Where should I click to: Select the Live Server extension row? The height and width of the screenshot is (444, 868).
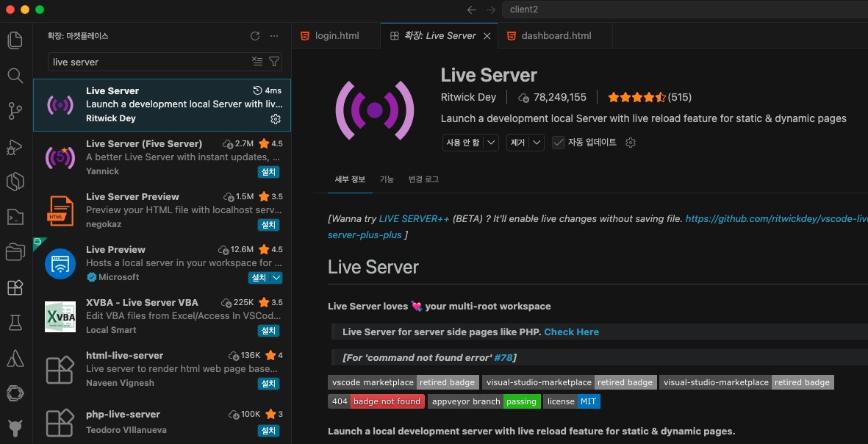pos(162,105)
